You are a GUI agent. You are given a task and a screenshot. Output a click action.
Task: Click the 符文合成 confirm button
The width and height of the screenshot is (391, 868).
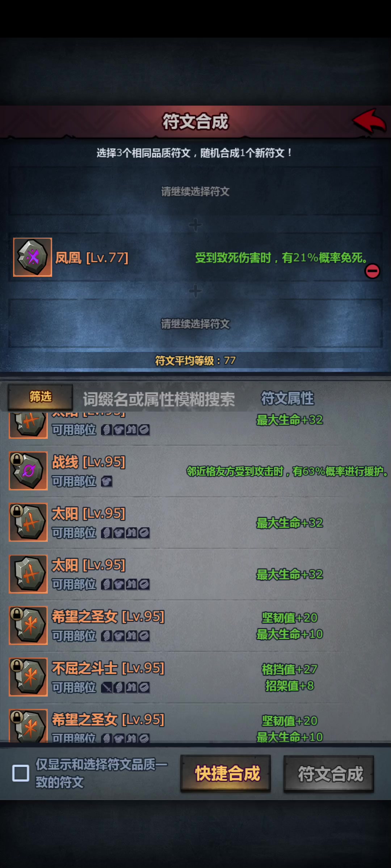tap(329, 774)
